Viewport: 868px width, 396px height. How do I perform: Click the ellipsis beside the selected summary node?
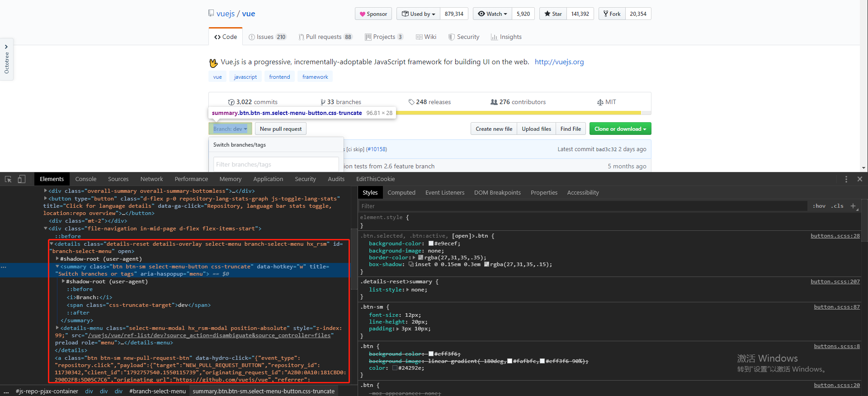(4, 267)
